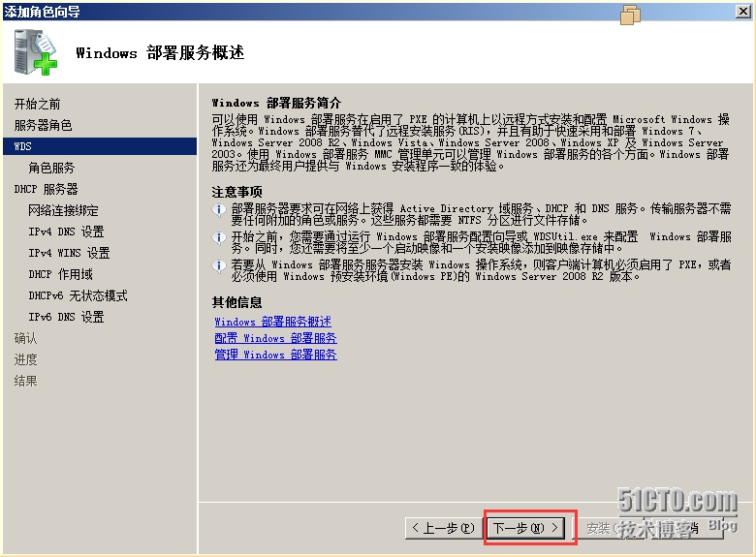Screen dimensions: 756x557
Task: Go back with the 上一步(P) button
Action: [x=443, y=528]
